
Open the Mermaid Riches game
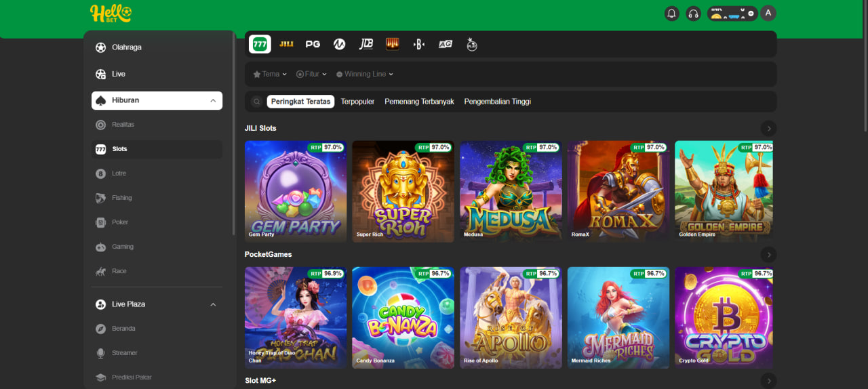[618, 317]
